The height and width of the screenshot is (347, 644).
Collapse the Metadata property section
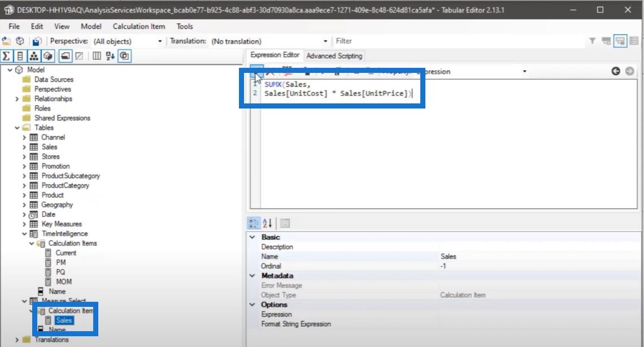252,276
